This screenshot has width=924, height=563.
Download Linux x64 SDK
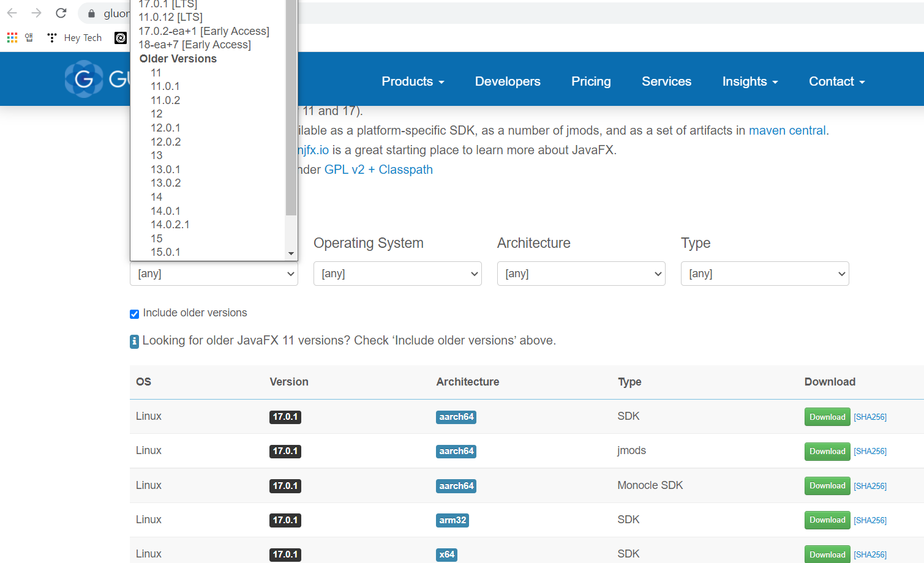827,554
